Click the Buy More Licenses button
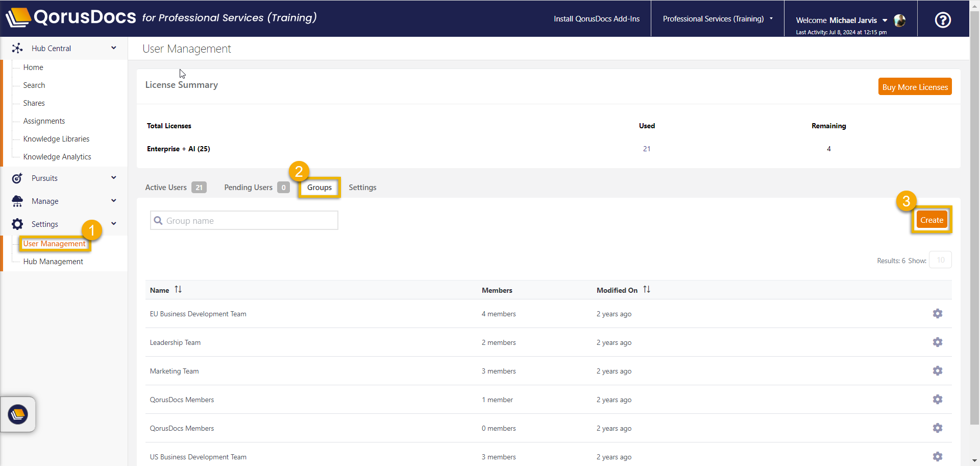 (x=915, y=87)
